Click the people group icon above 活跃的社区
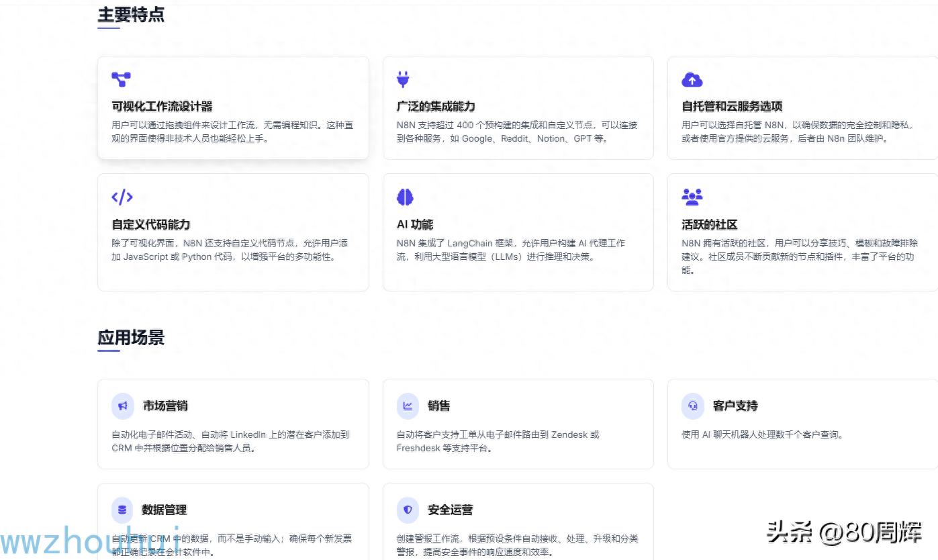 tap(692, 197)
